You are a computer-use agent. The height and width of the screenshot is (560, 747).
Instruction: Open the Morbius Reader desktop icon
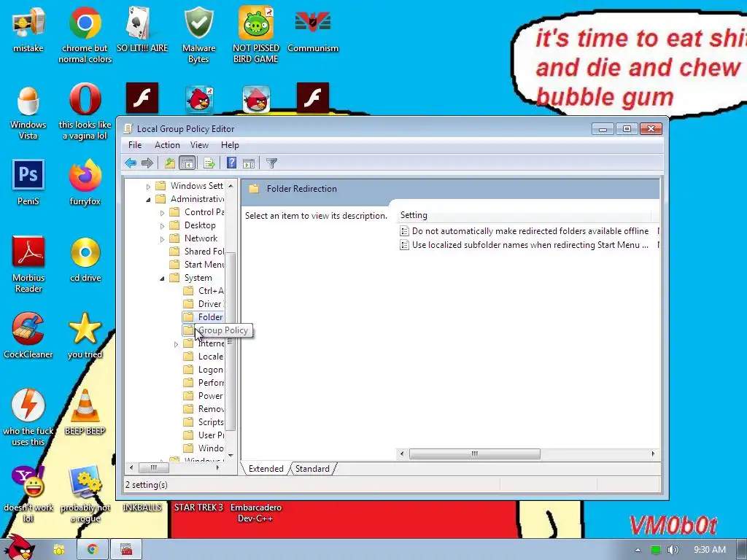(28, 265)
